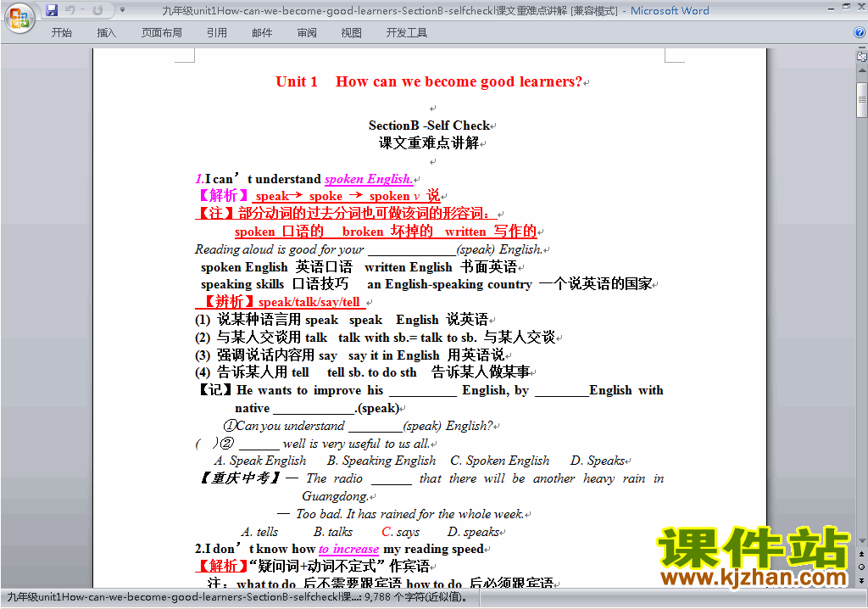The width and height of the screenshot is (868, 609).
Task: Click the scrollbar up arrow
Action: (x=862, y=71)
